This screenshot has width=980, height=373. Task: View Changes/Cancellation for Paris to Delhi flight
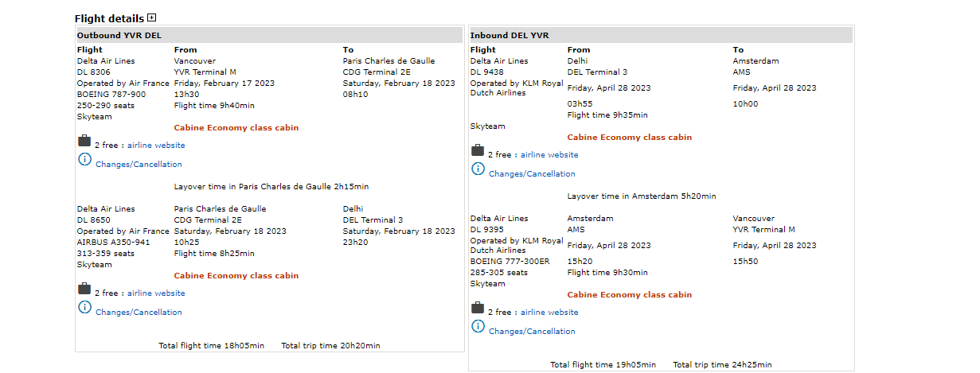[139, 313]
